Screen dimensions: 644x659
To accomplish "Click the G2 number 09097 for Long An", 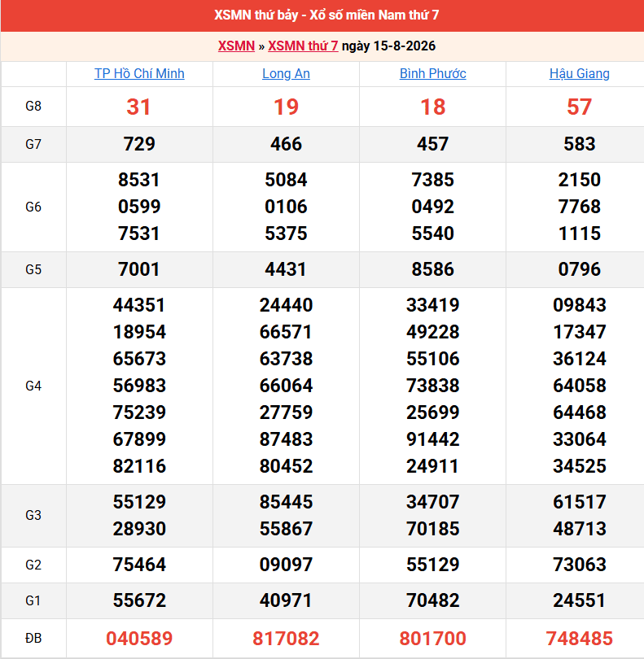I will tap(286, 565).
